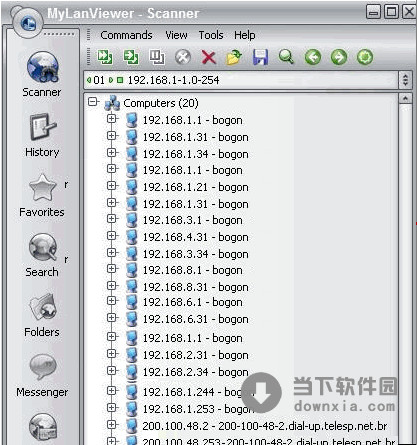Select row '200.100.48.2 - 200-100-48-2.dial-up.telesp.net.br'
The height and width of the screenshot is (445, 417).
click(x=265, y=426)
